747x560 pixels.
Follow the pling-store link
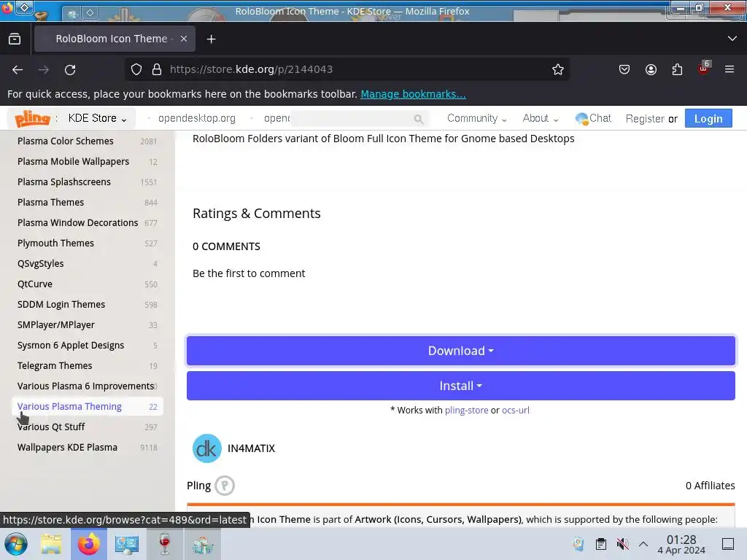tap(466, 410)
